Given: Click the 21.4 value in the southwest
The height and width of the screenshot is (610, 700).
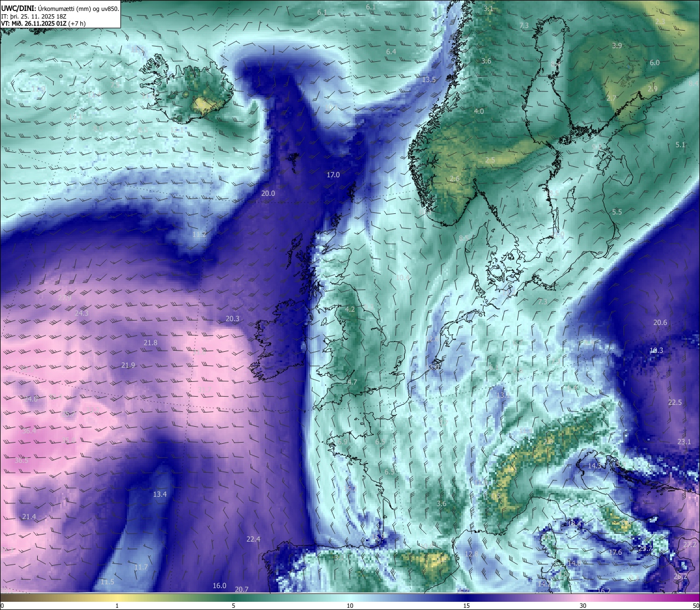Looking at the screenshot, I should [29, 518].
